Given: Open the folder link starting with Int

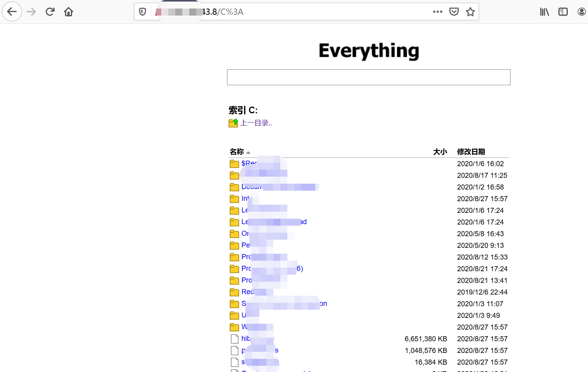Looking at the screenshot, I should (245, 198).
